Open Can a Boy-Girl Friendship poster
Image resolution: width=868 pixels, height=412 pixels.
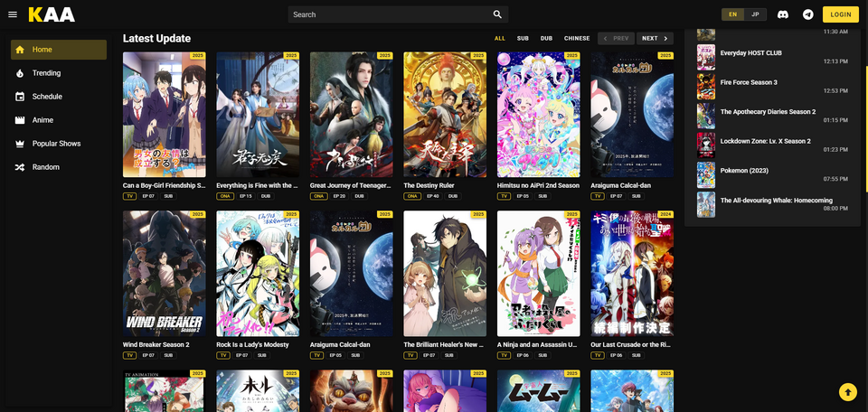point(164,115)
